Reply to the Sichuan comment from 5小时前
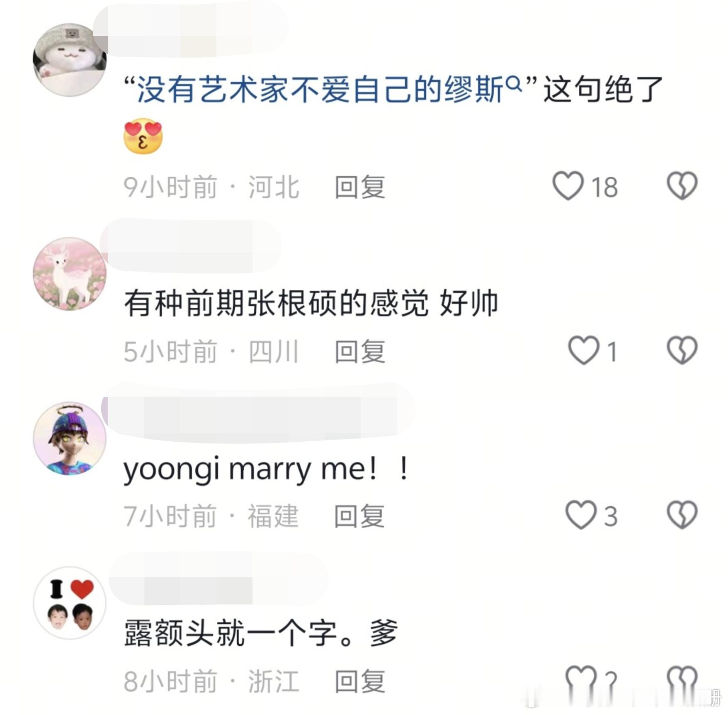 pos(360,352)
